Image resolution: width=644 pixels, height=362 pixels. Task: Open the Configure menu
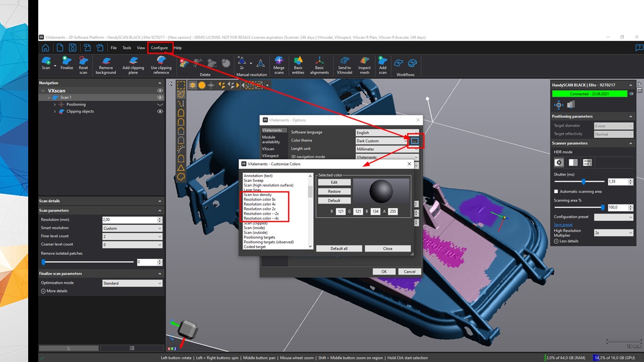(x=159, y=48)
